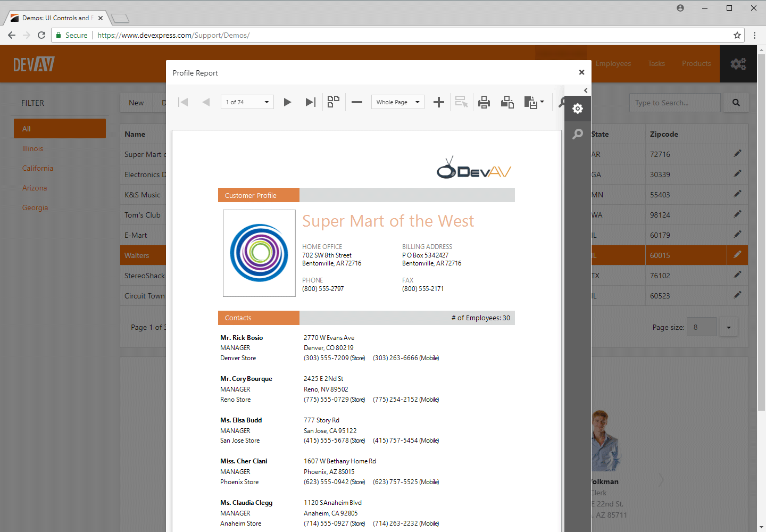Image resolution: width=766 pixels, height=532 pixels.
Task: Open the page size dropdown
Action: coord(728,327)
